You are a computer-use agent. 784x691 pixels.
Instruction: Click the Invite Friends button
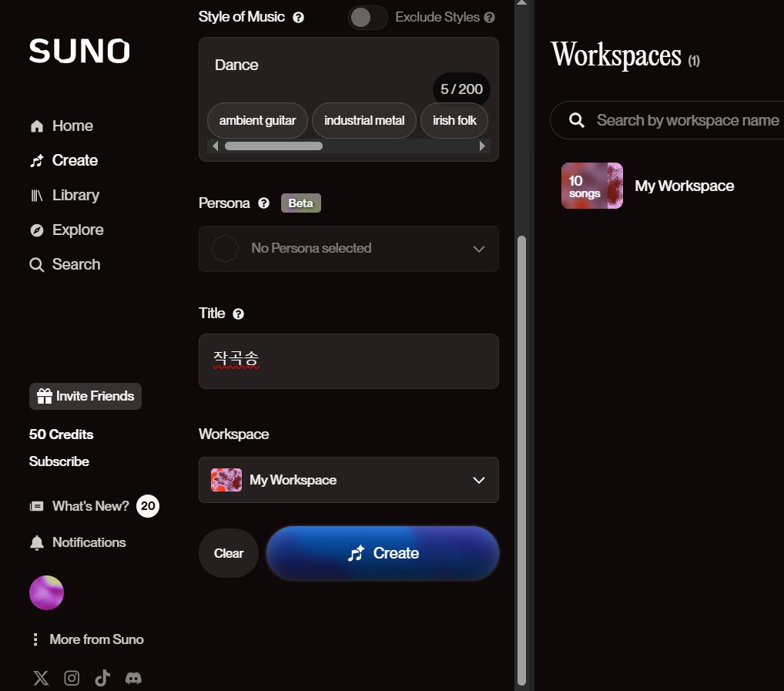coord(85,397)
